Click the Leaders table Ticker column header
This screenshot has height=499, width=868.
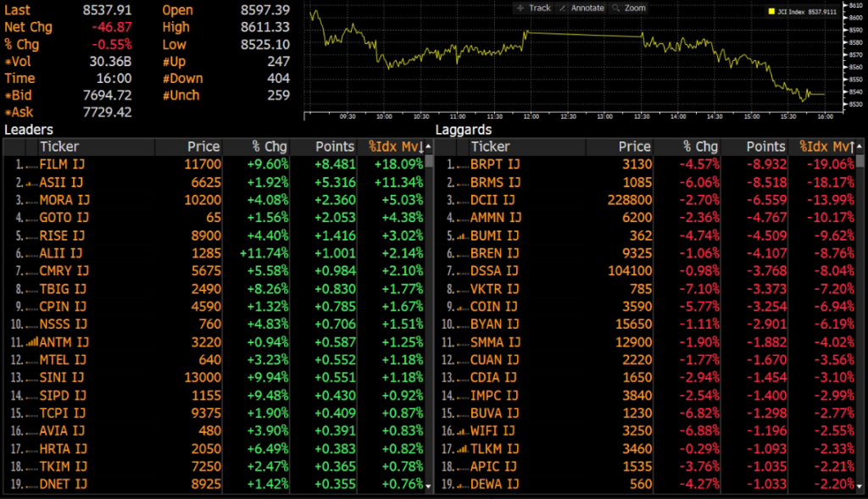(59, 147)
